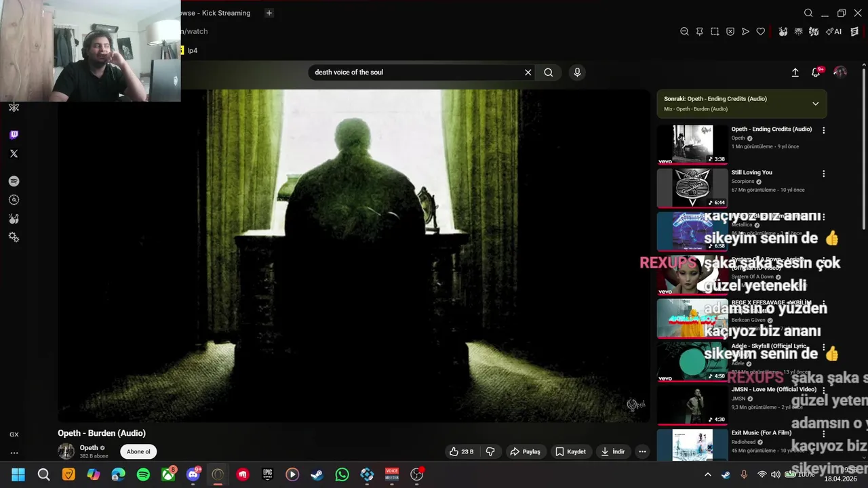Open Spotify panel in the browser sidebar

point(14,181)
